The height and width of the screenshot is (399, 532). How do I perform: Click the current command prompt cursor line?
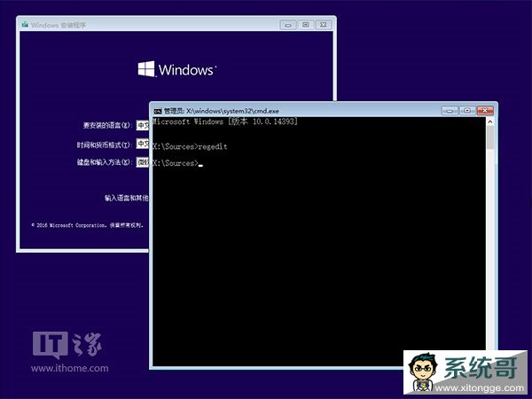point(177,163)
